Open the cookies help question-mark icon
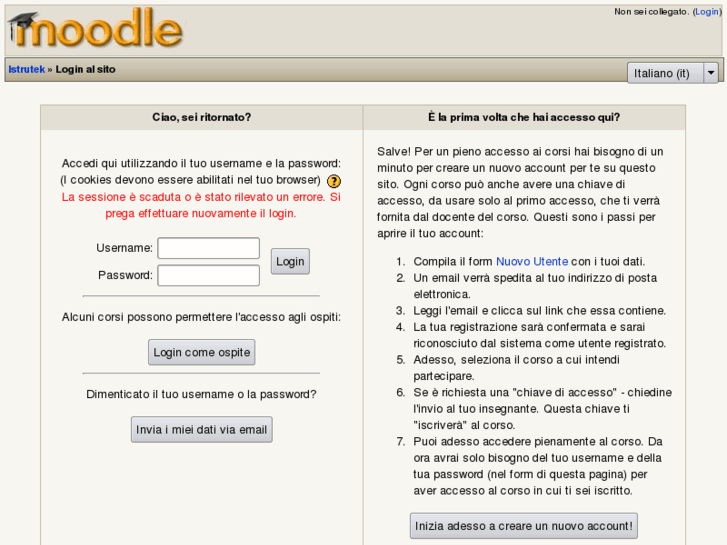 coord(334,181)
